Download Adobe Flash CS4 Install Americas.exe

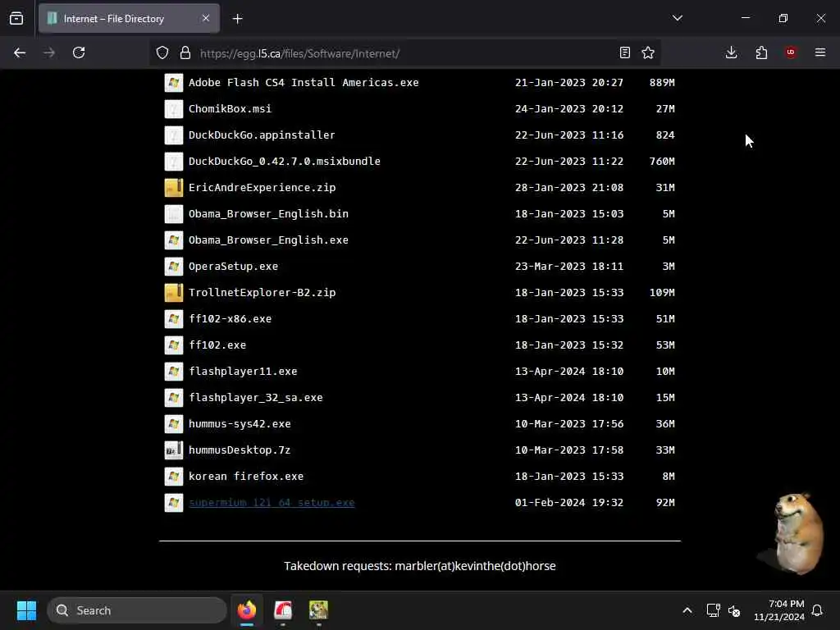coord(304,83)
